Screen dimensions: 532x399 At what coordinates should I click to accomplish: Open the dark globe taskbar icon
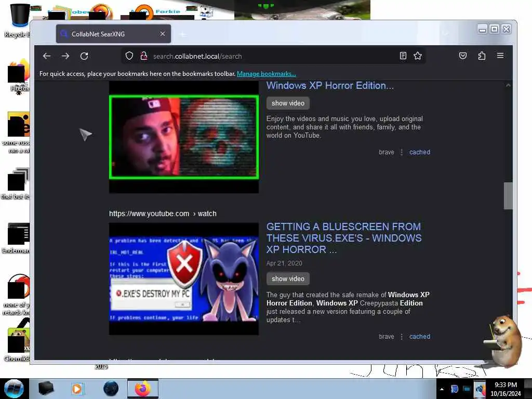click(111, 389)
